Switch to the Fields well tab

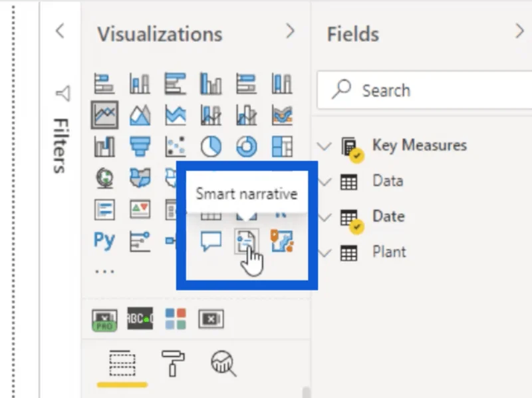pyautogui.click(x=122, y=364)
